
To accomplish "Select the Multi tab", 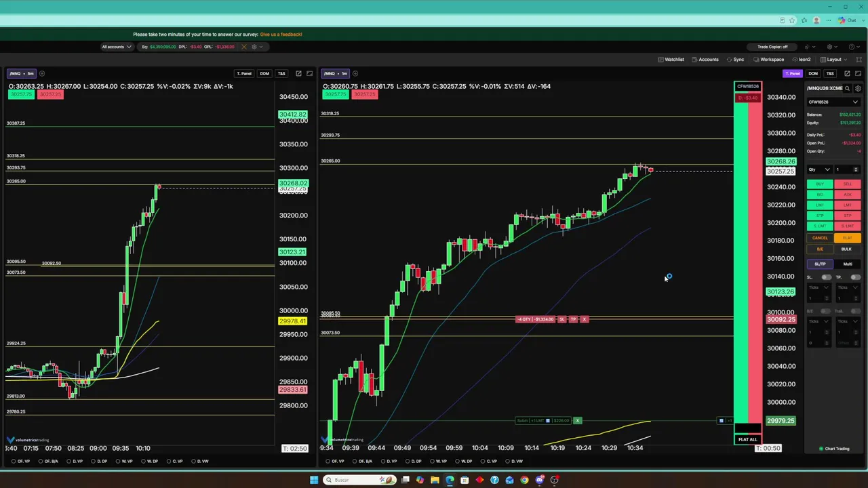I will [848, 264].
